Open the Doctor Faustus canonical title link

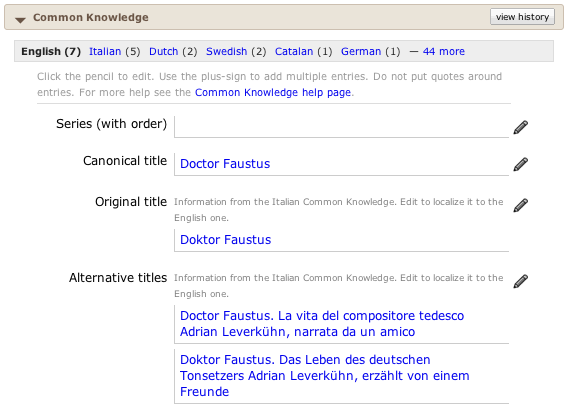point(225,164)
